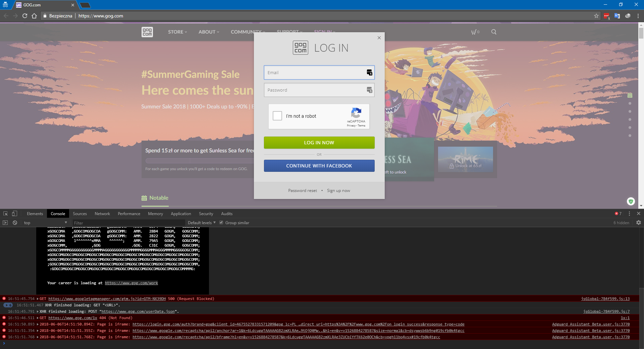The width and height of the screenshot is (644, 349).
Task: Click the Sign up now link
Action: point(338,190)
